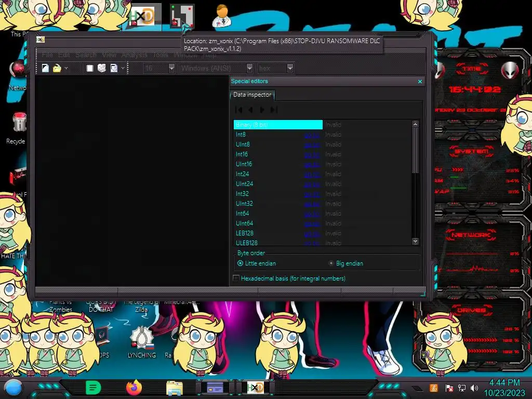Click the go to link for Int24

coord(312,175)
